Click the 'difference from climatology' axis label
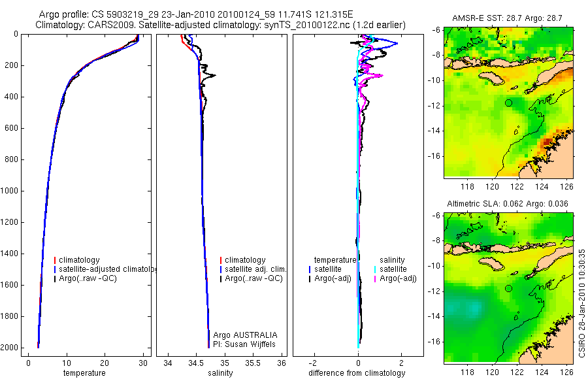 click(x=357, y=373)
